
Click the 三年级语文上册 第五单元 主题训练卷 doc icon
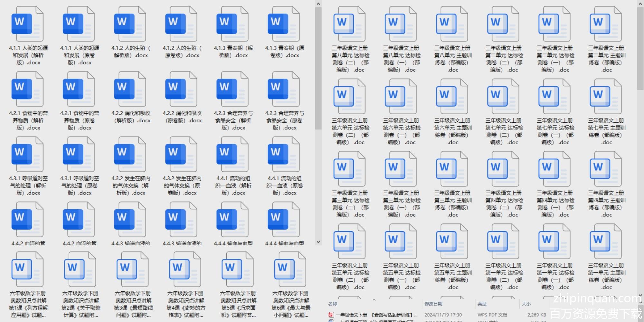click(452, 241)
